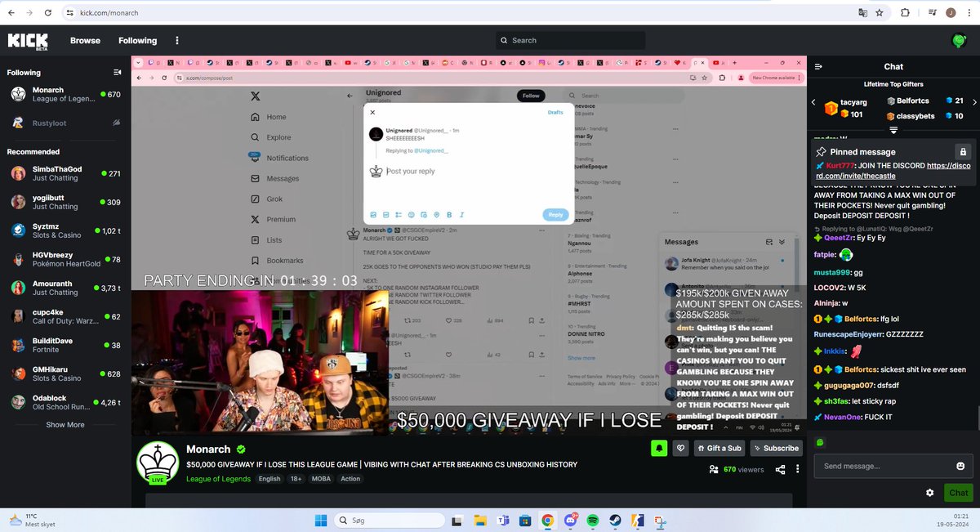Open chat settings gear
This screenshot has width=980, height=532.
[929, 493]
